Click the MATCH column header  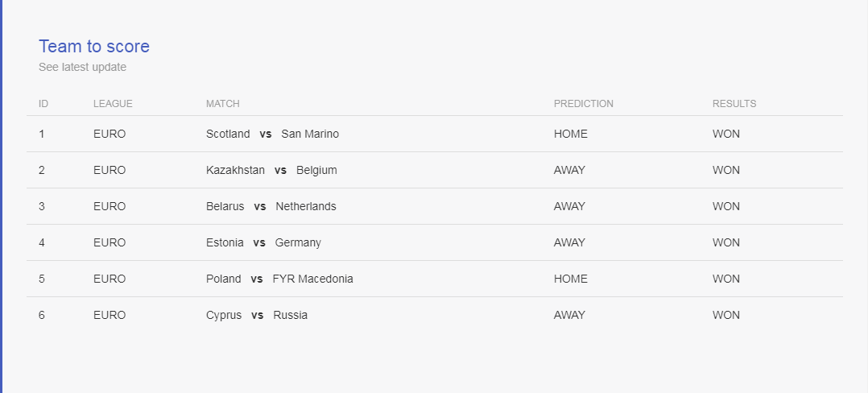pos(222,104)
